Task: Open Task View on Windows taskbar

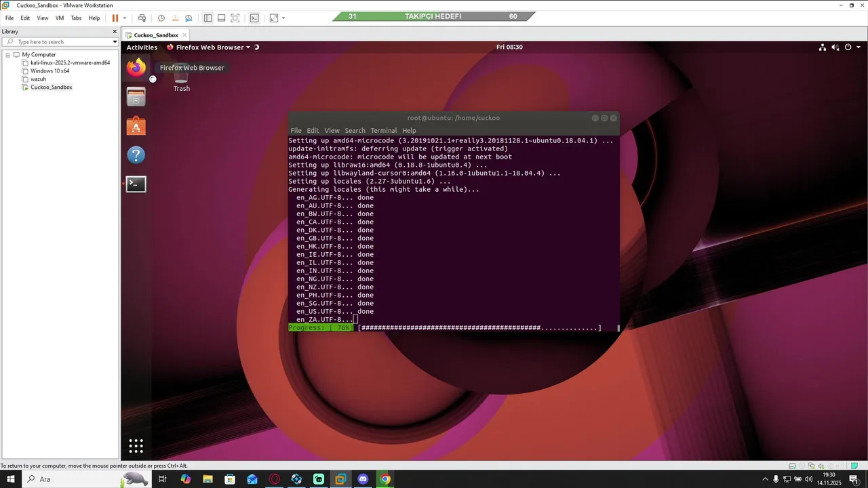Action: coord(163,479)
